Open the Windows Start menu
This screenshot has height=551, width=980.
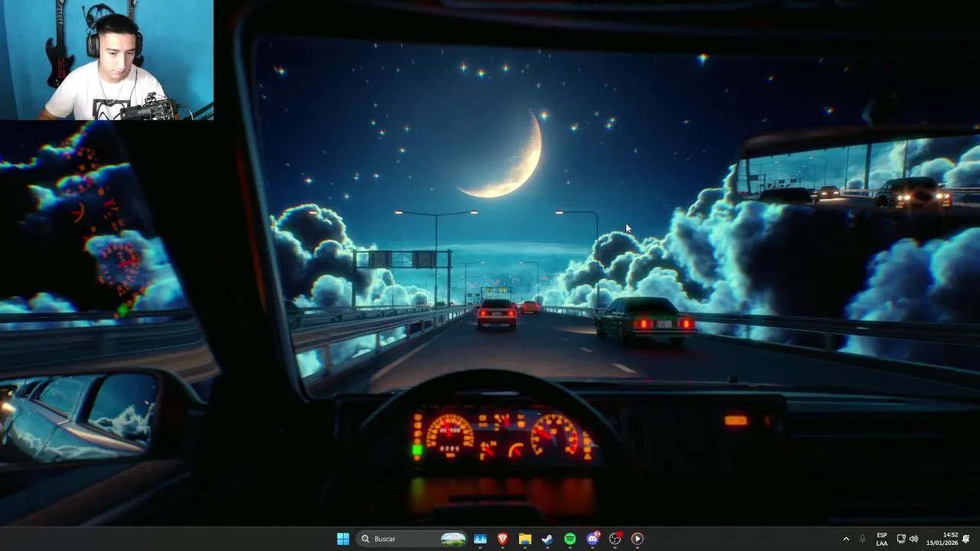343,539
